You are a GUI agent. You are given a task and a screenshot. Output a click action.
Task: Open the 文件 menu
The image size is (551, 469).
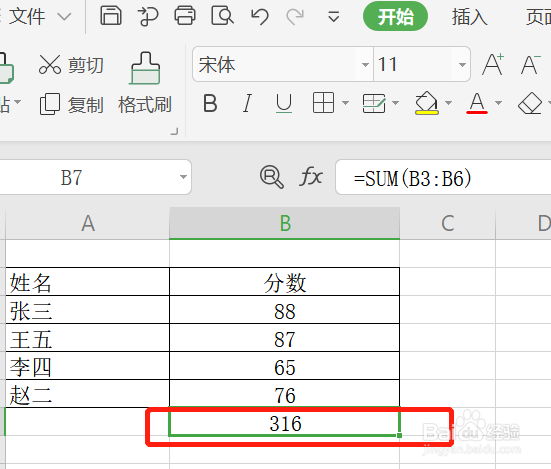pos(27,16)
